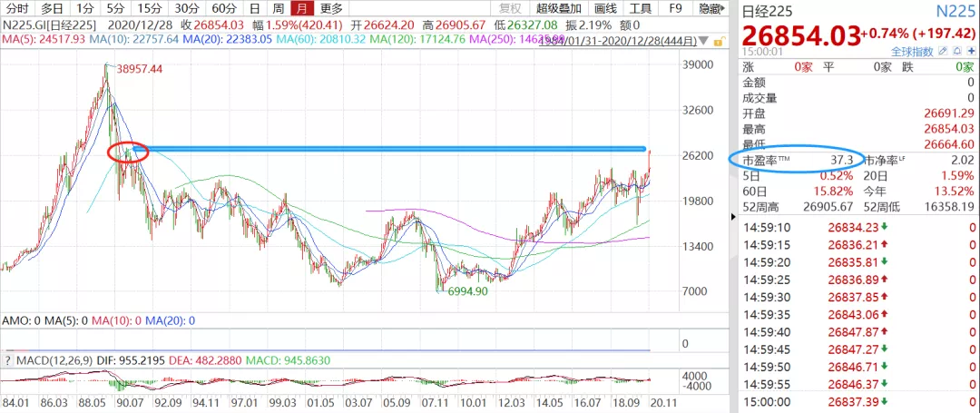The width and height of the screenshot is (980, 413).
Task: Open the 隐藏 hide dropdown
Action: pos(711,8)
